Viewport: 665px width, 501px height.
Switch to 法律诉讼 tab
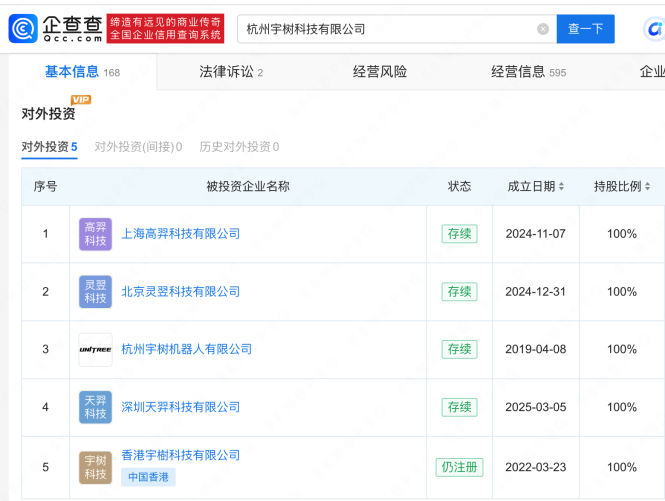(x=230, y=72)
